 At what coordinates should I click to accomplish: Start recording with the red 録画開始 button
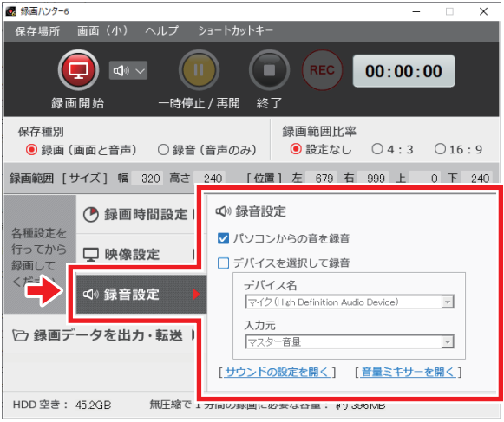click(x=78, y=69)
